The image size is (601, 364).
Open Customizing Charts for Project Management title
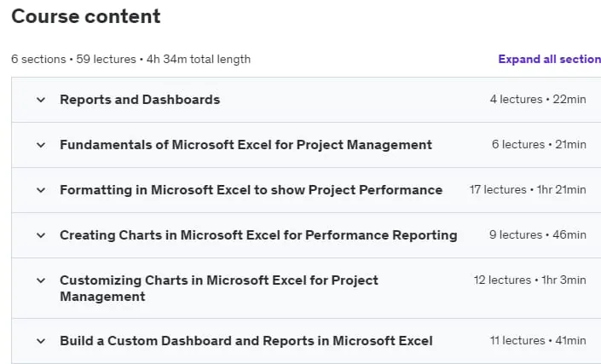(219, 288)
